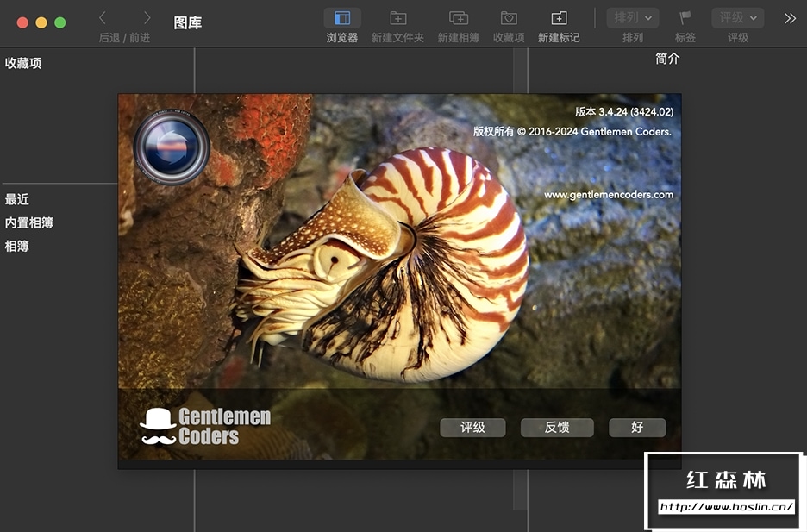Select 收藏项 in the sidebar
This screenshot has width=807, height=532.
pyautogui.click(x=23, y=63)
